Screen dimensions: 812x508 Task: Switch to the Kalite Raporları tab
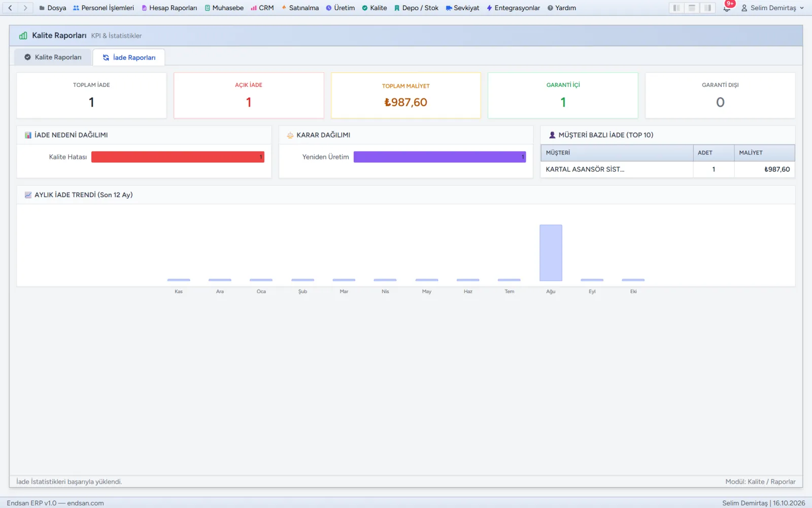pos(53,57)
